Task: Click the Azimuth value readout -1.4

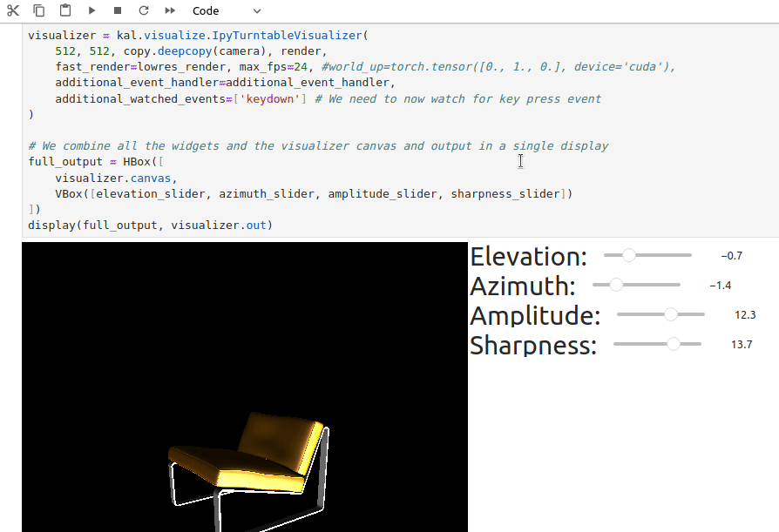Action: pyautogui.click(x=720, y=286)
